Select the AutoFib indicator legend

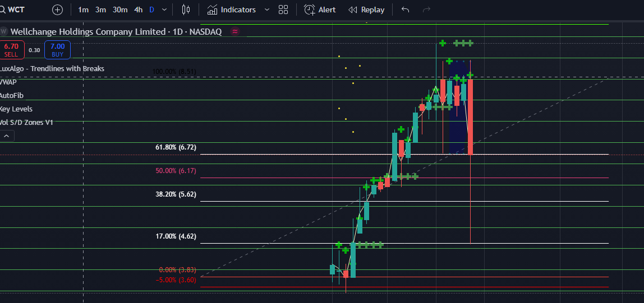coord(11,96)
